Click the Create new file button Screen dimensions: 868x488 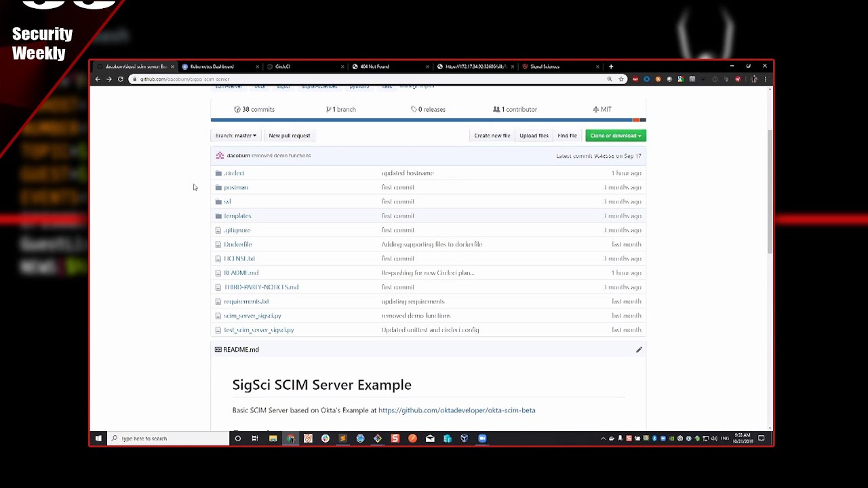tap(492, 136)
